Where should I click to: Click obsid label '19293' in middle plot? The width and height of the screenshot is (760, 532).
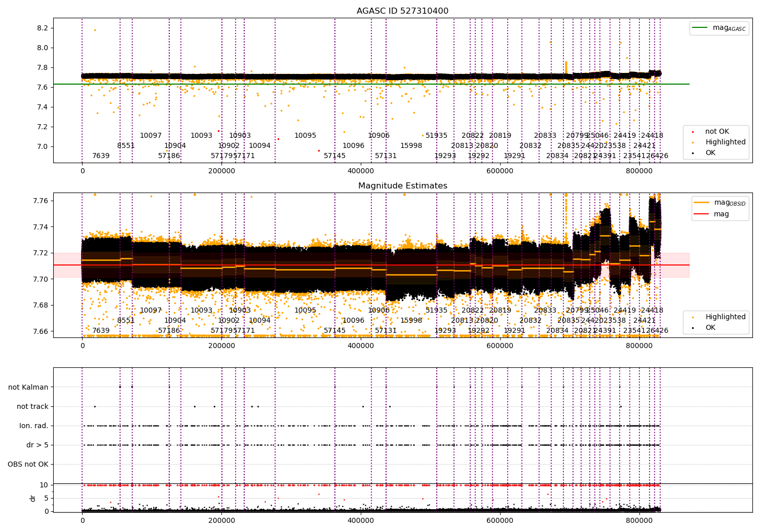click(x=445, y=330)
